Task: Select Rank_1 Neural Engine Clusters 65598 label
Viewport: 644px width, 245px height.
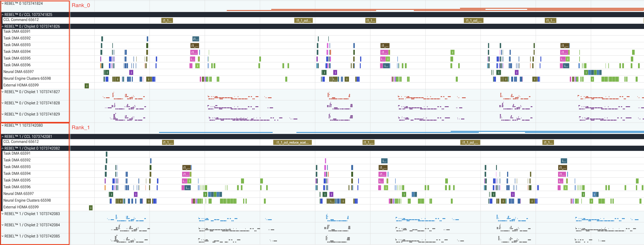Action: (27, 200)
